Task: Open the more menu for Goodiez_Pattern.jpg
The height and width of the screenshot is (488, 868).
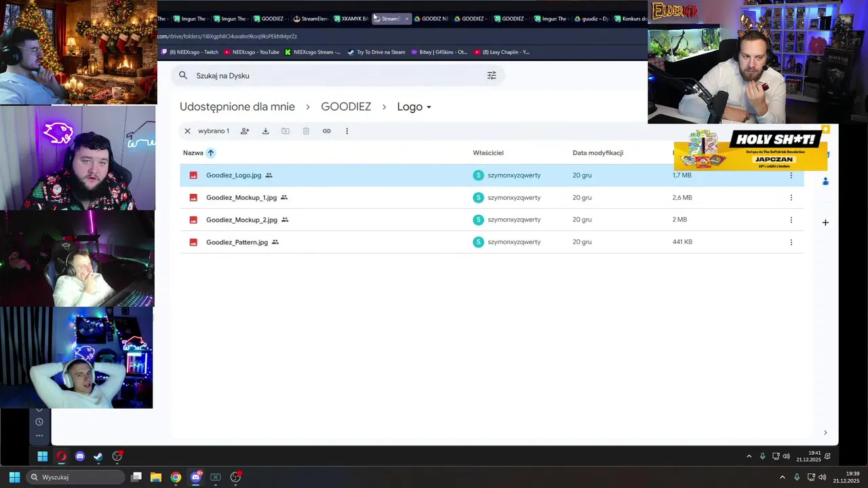Action: click(791, 242)
